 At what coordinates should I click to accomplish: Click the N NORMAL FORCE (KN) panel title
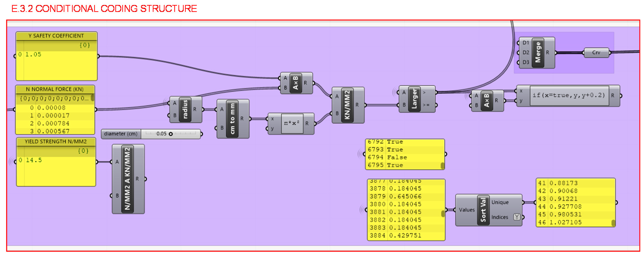pos(55,89)
